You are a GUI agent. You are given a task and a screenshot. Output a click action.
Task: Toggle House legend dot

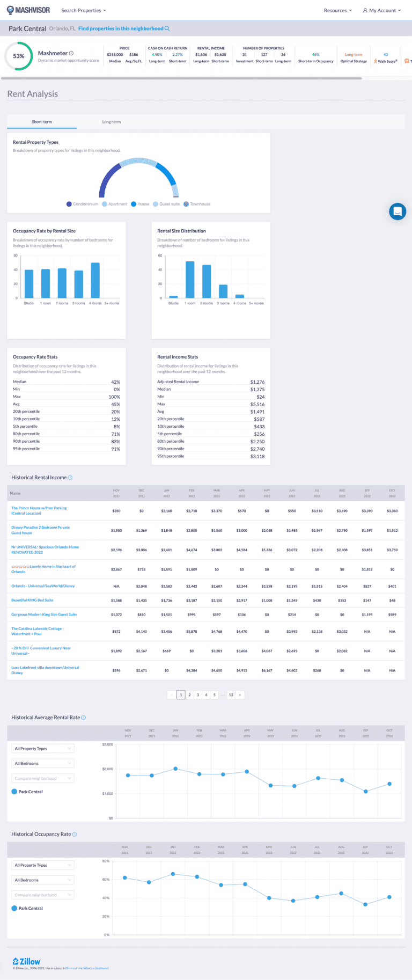tap(134, 204)
